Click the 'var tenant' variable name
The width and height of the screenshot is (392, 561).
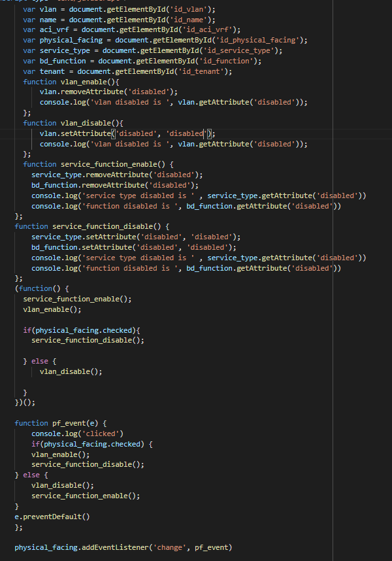[52, 71]
